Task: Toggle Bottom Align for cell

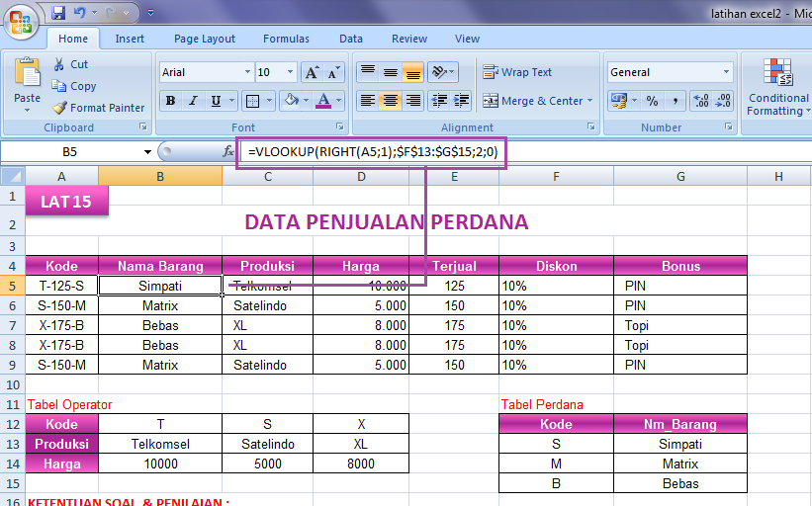Action: tap(412, 72)
